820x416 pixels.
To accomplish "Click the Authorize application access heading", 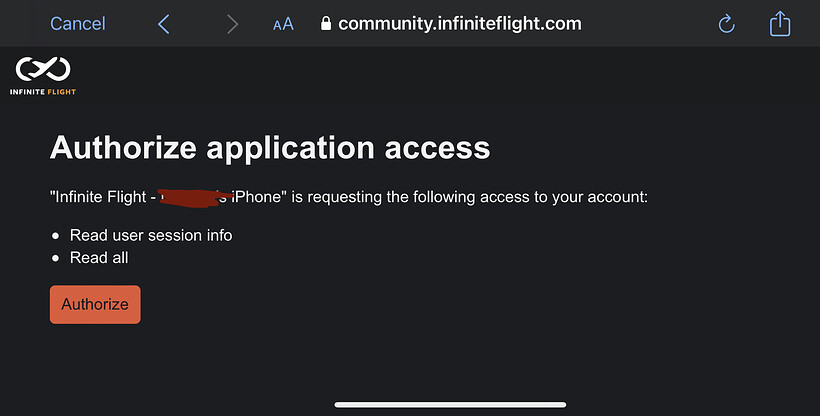I will (x=270, y=148).
